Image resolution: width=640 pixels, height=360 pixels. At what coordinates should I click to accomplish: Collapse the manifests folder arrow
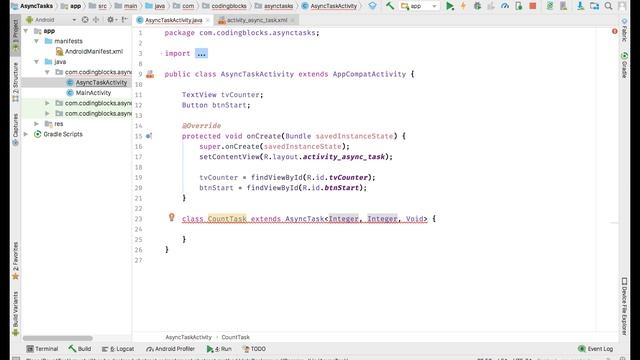(x=36, y=41)
